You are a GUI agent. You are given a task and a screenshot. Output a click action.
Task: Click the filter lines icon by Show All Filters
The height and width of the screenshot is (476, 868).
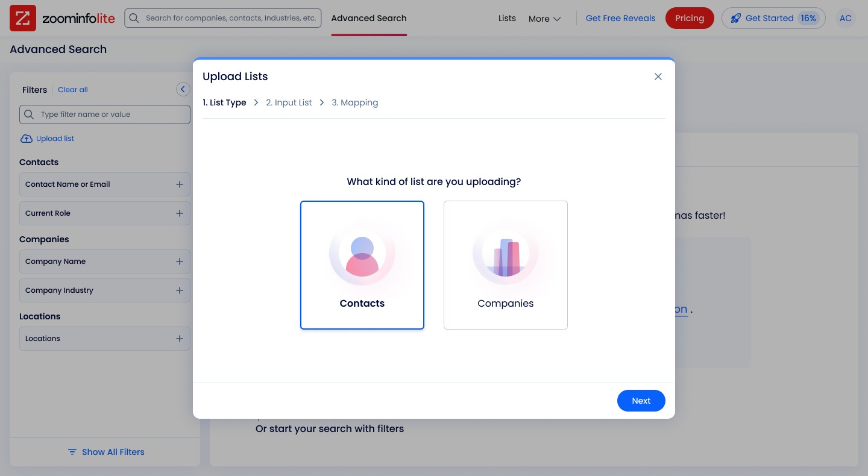click(72, 452)
